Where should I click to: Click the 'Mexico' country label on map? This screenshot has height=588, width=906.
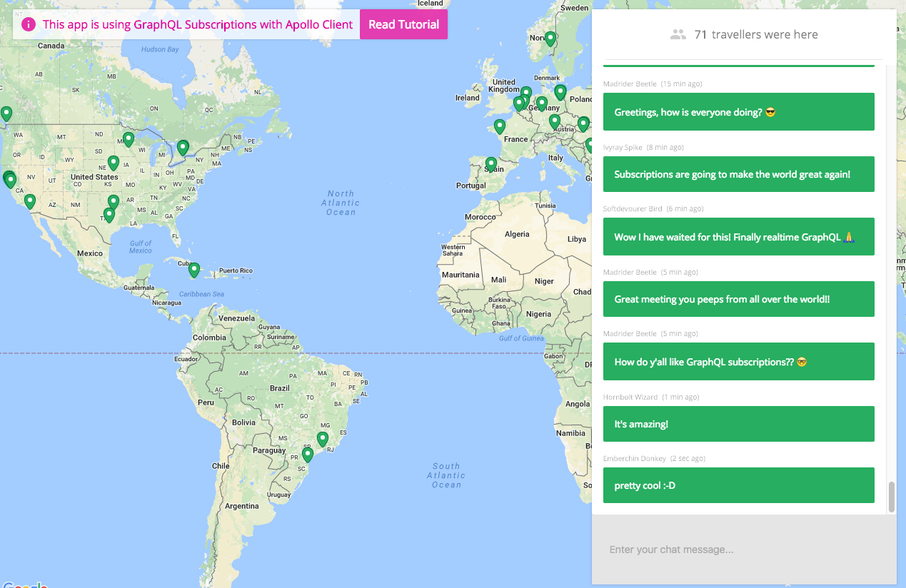coord(90,253)
